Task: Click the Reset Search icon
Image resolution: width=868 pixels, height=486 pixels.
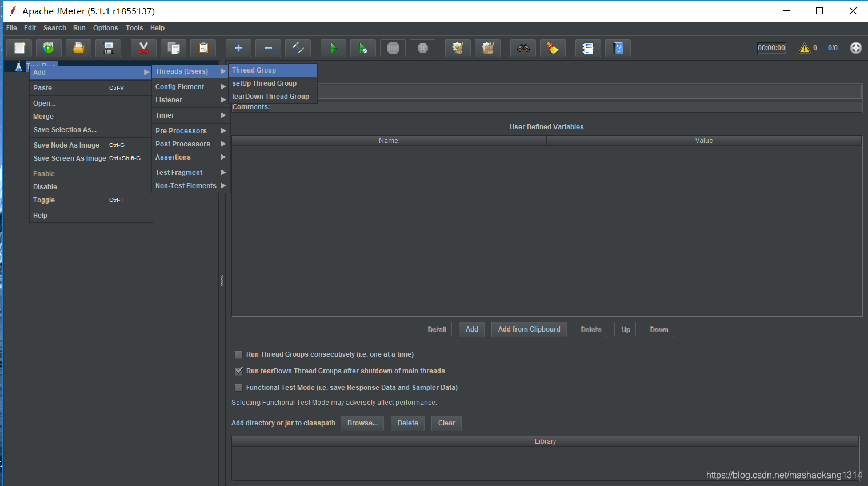Action: 553,48
